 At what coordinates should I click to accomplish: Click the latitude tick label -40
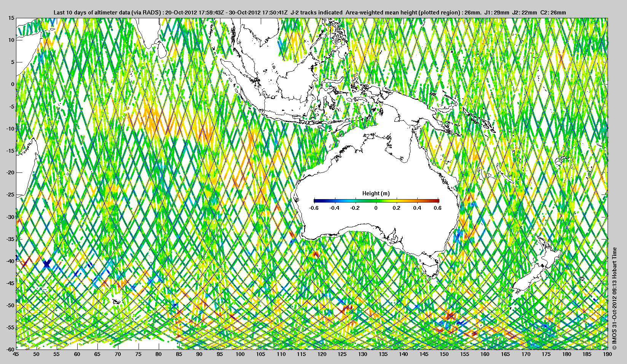10,261
